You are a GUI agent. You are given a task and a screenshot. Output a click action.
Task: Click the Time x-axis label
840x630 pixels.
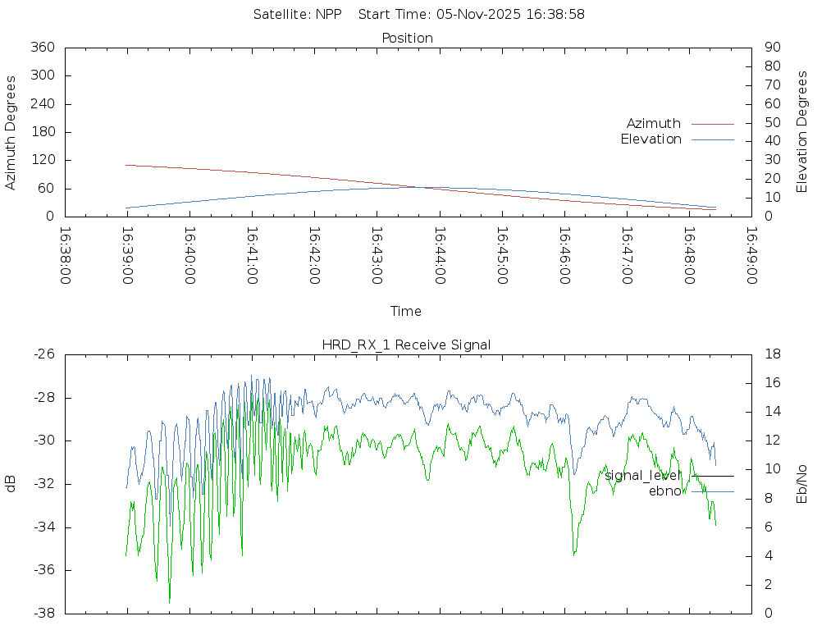[406, 312]
